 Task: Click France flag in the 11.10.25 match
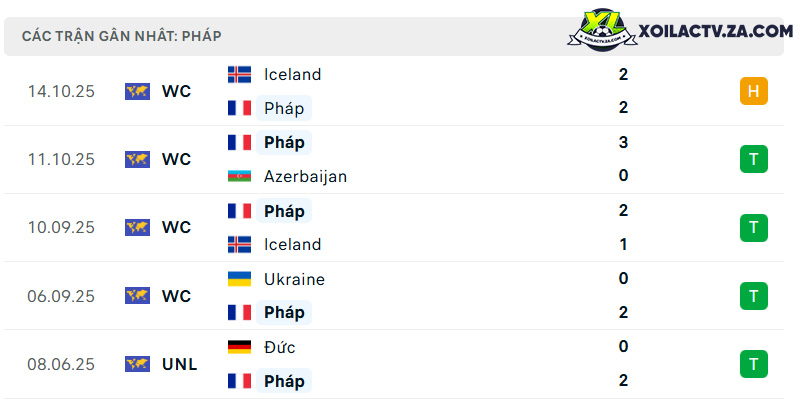pyautogui.click(x=239, y=142)
